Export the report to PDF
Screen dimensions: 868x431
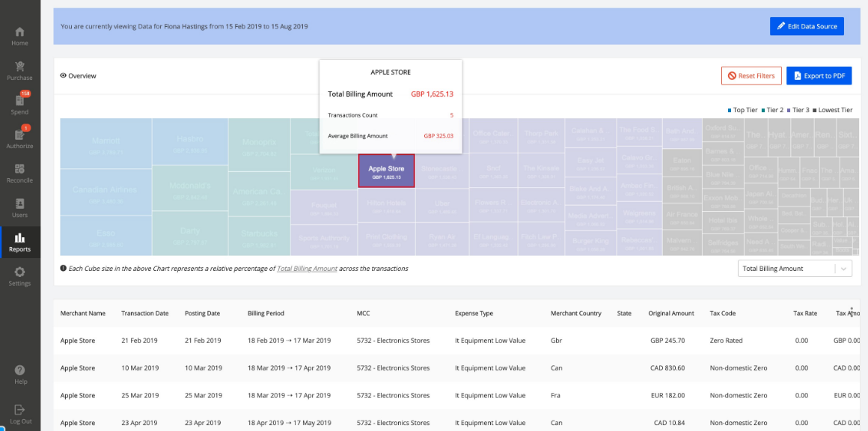(819, 76)
